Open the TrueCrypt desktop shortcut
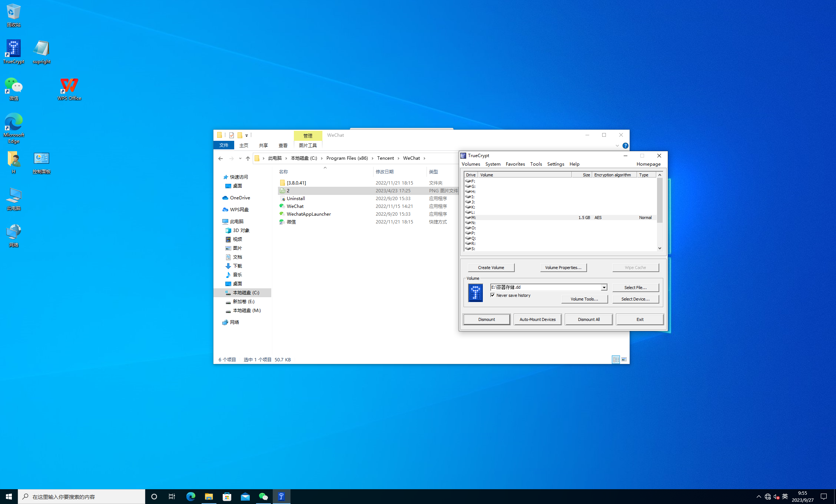The image size is (836, 504). point(14,52)
